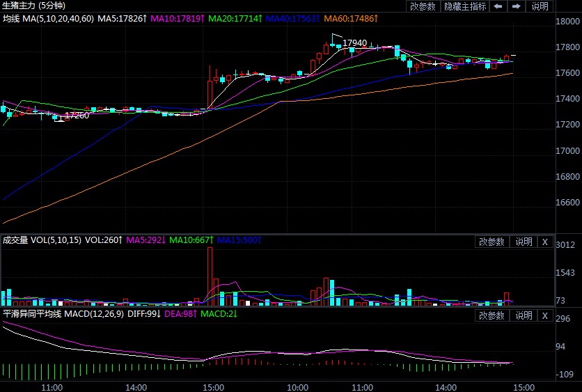Click the 17260 low price label
Screen dimensions: 582x392
(x=77, y=116)
